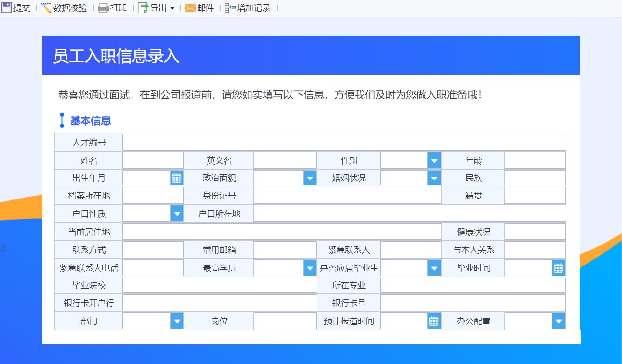Viewport: 622px width, 364px height.
Task: Focus the 籍贯 input field
Action: tap(535, 195)
